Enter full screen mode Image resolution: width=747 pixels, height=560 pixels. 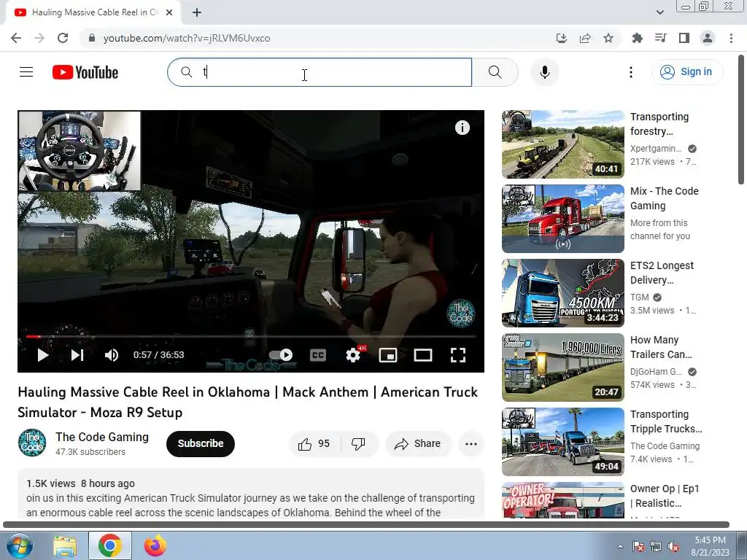click(x=458, y=355)
